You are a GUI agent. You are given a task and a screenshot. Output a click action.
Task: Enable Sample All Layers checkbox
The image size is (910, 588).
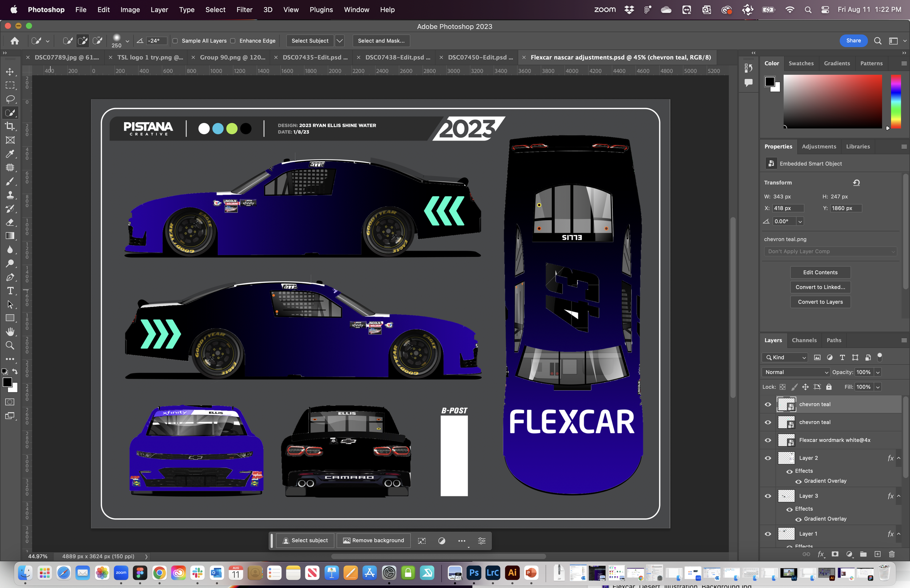tap(175, 41)
